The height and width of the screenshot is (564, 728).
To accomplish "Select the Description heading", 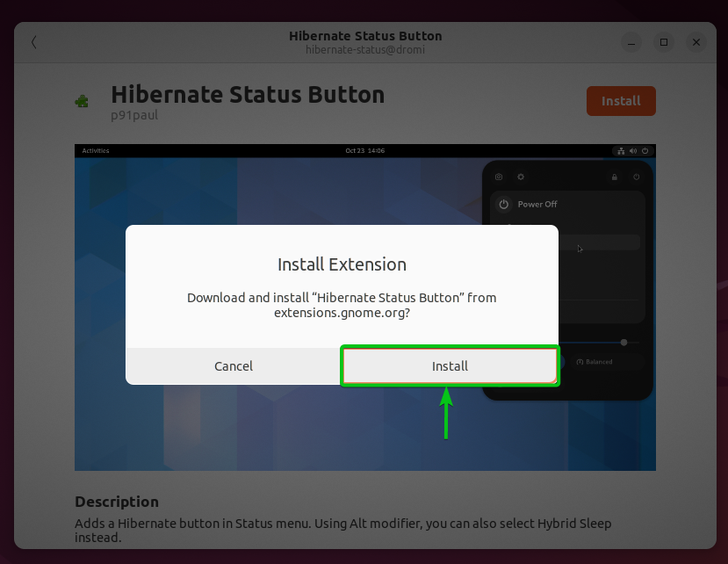I will tap(117, 502).
